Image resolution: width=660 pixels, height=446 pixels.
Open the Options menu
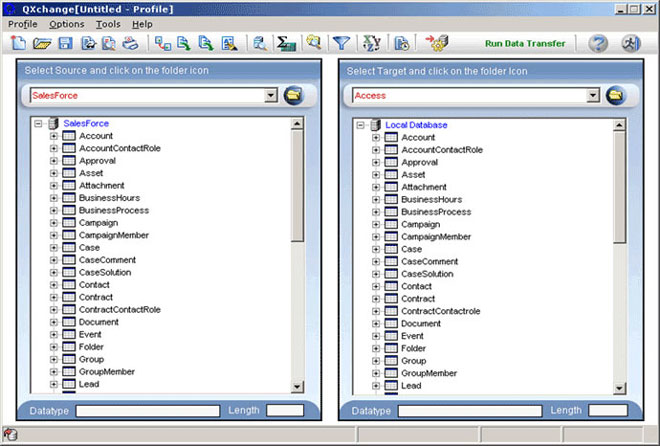coord(67,24)
